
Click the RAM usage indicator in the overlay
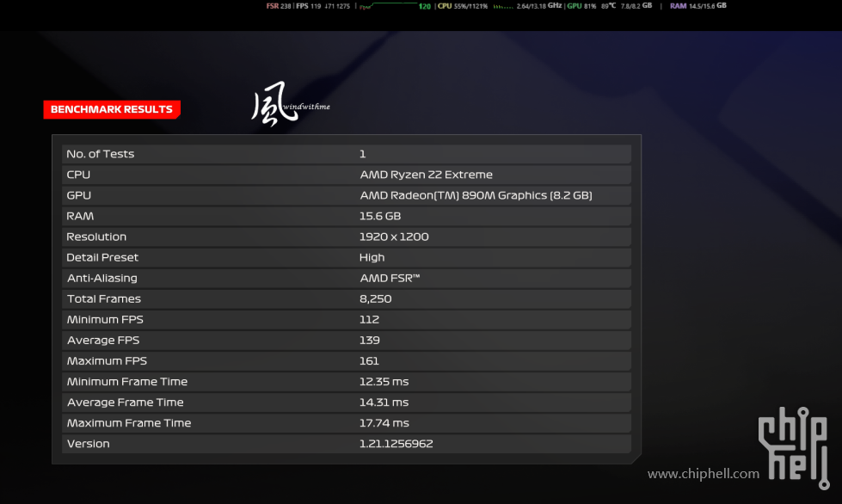[698, 6]
